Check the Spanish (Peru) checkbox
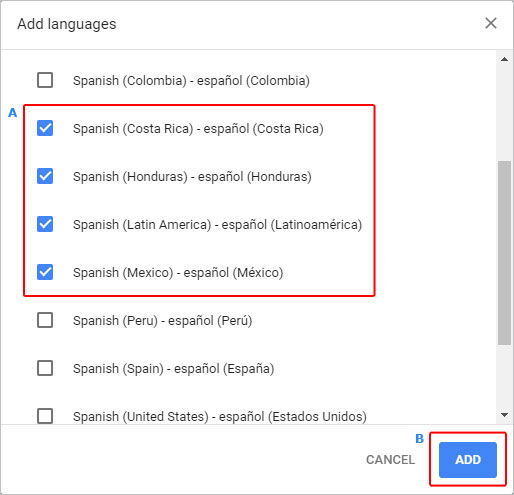This screenshot has height=495, width=514. point(45,320)
